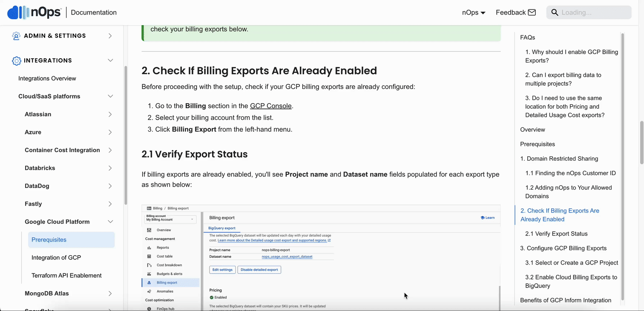Select Prerequisites under Google Cloud Platform
Image resolution: width=644 pixels, height=311 pixels.
point(49,239)
